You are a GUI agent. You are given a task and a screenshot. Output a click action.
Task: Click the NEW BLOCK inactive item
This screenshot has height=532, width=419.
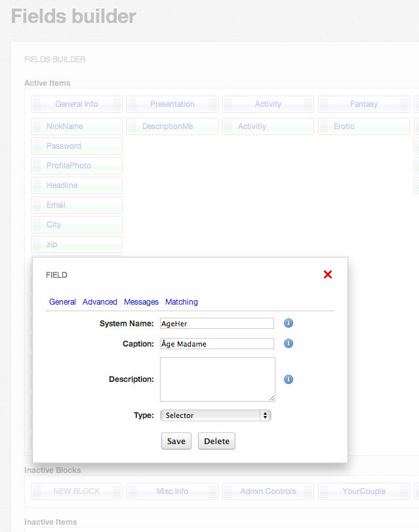77,491
